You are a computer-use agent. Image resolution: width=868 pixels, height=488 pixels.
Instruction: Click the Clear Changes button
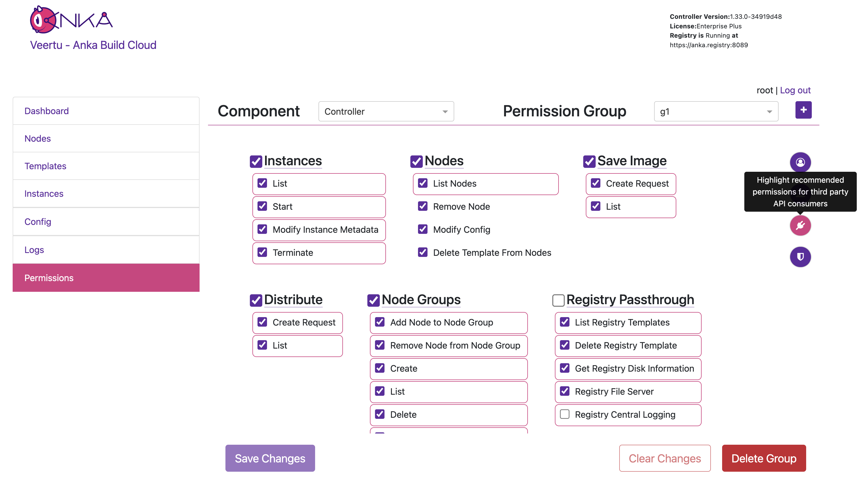point(664,458)
